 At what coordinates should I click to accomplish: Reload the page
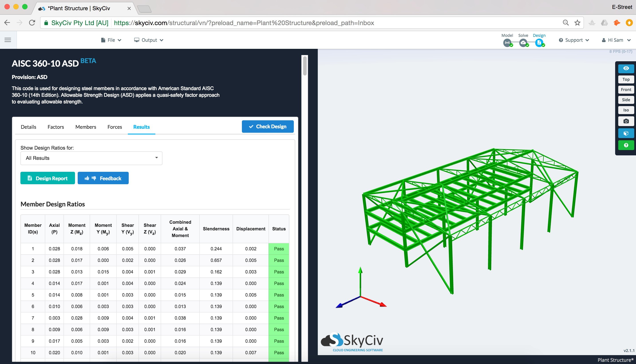pos(32,23)
